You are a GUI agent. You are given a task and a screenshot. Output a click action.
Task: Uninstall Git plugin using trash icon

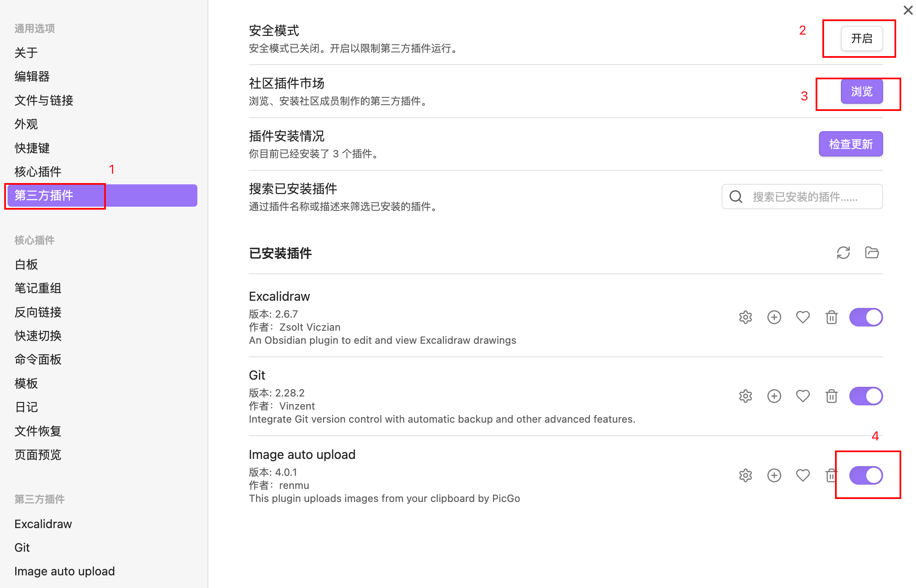pyautogui.click(x=831, y=396)
